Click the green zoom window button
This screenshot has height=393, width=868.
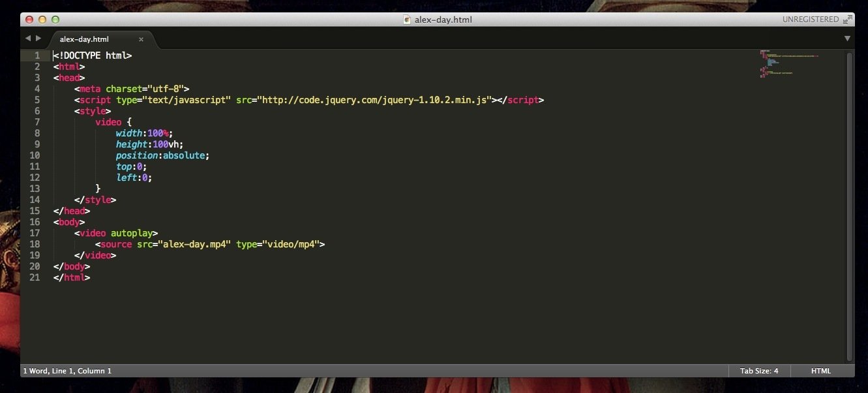click(x=55, y=20)
